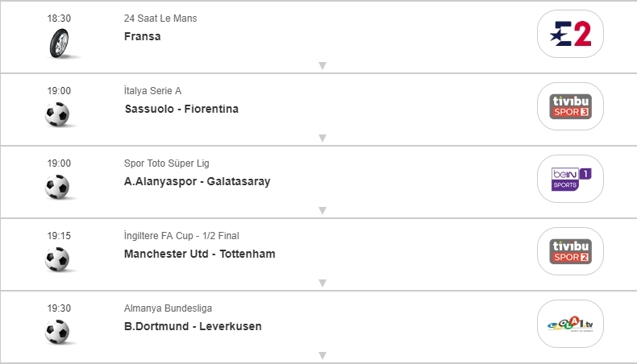This screenshot has height=364, width=637.
Task: Select the B.Dortmund - Leverkusen match title
Action: click(193, 326)
